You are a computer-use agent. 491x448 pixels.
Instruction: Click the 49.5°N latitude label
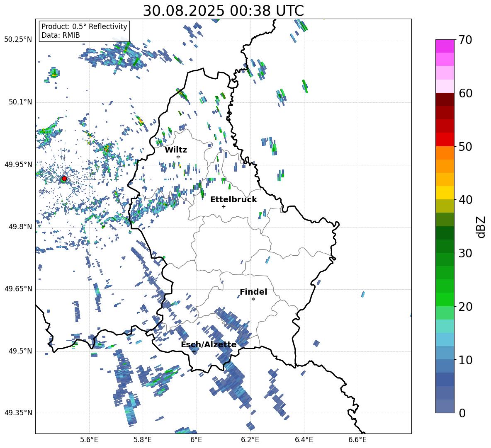pyautogui.click(x=20, y=351)
